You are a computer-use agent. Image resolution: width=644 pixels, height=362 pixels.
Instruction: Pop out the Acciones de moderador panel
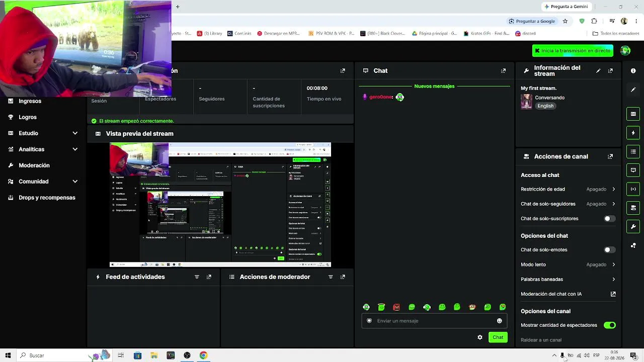pos(343,277)
